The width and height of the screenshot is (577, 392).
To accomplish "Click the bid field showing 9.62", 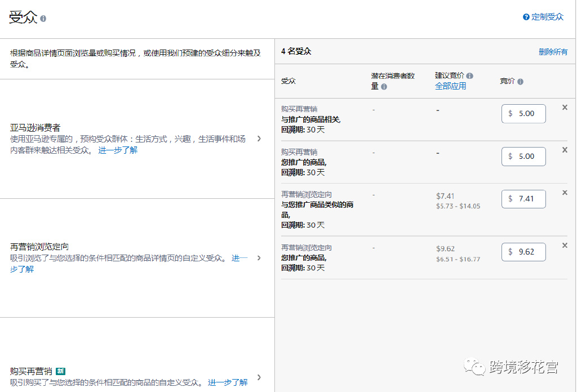I will pyautogui.click(x=523, y=252).
